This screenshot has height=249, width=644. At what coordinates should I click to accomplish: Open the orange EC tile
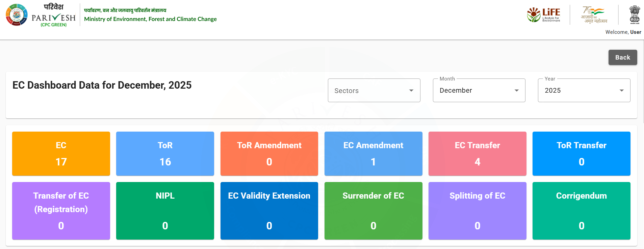pos(61,154)
